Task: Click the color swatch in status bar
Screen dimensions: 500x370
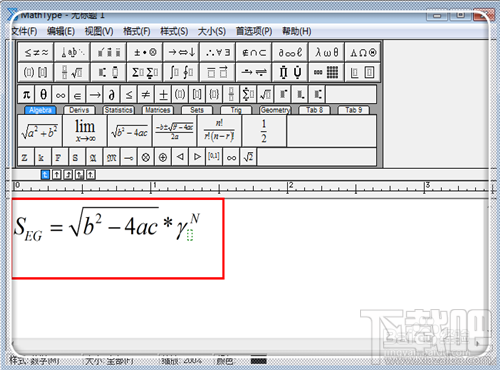Action: pos(259,361)
